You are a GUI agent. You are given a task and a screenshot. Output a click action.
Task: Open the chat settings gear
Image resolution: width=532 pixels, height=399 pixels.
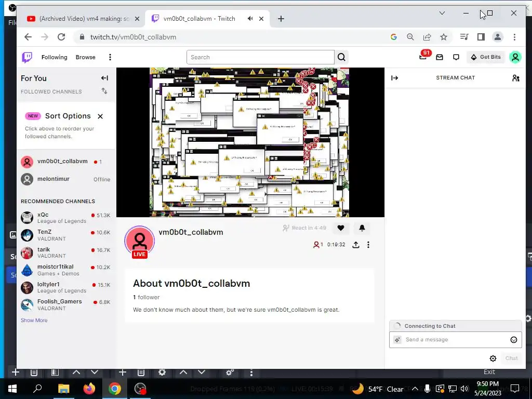click(493, 358)
